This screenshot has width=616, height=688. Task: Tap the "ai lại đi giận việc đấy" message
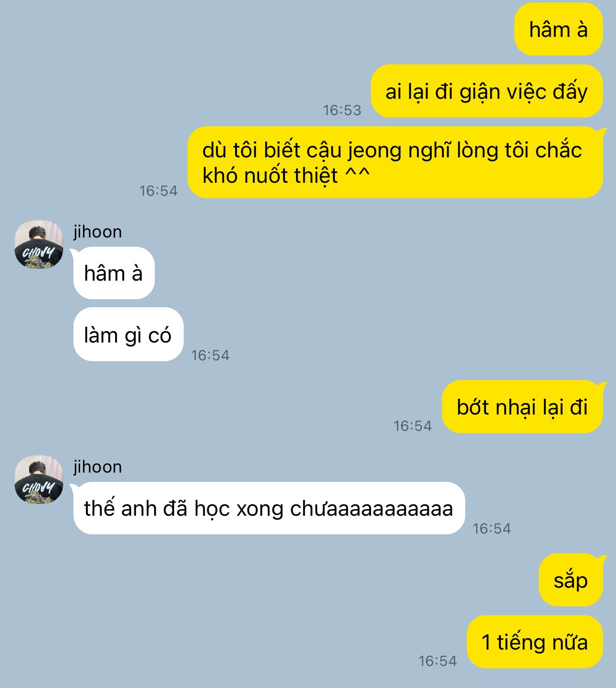pos(486,91)
